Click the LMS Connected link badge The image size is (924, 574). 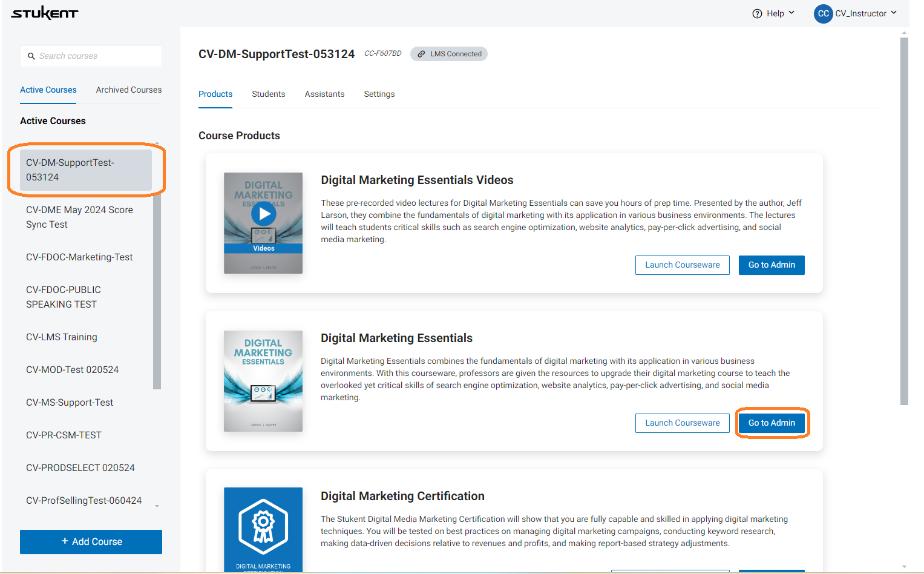tap(449, 54)
